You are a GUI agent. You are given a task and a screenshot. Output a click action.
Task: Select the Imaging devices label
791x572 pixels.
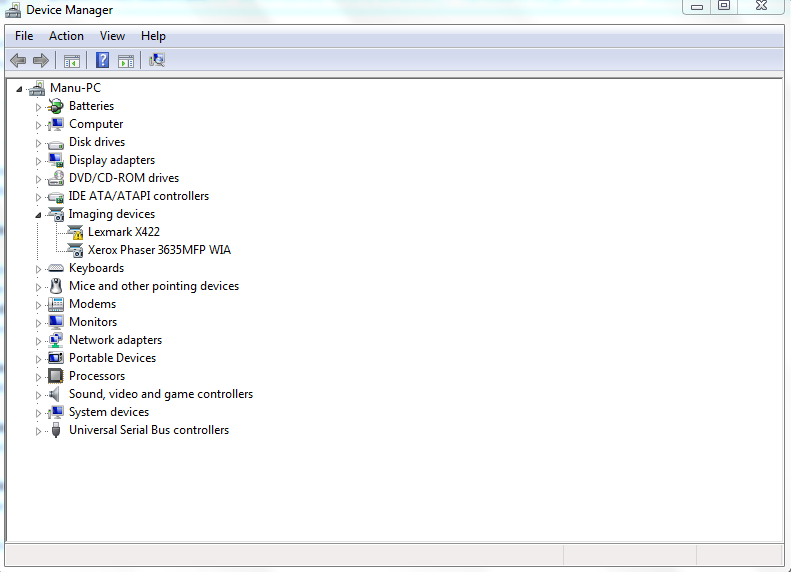pos(111,214)
